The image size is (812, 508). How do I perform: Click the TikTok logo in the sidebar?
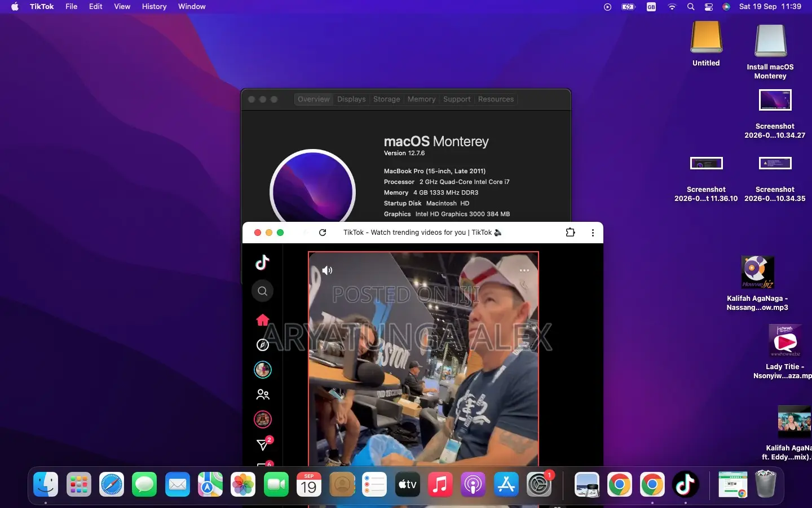click(262, 262)
